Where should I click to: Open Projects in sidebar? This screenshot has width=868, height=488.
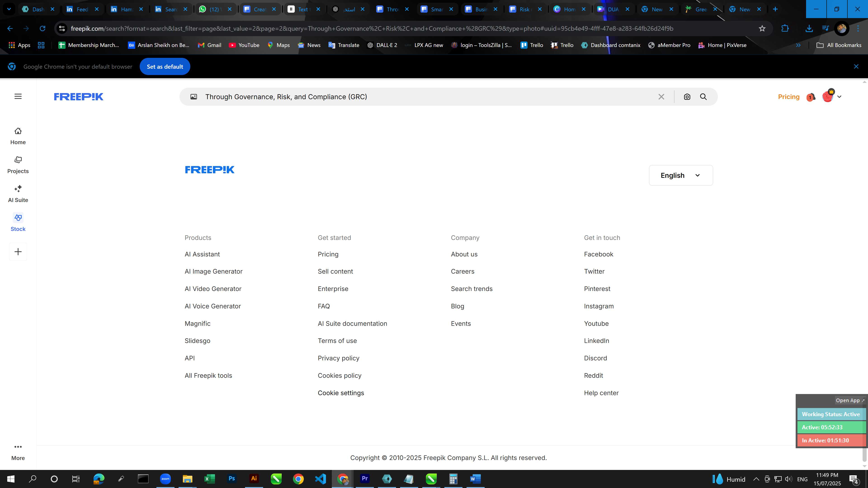click(18, 165)
